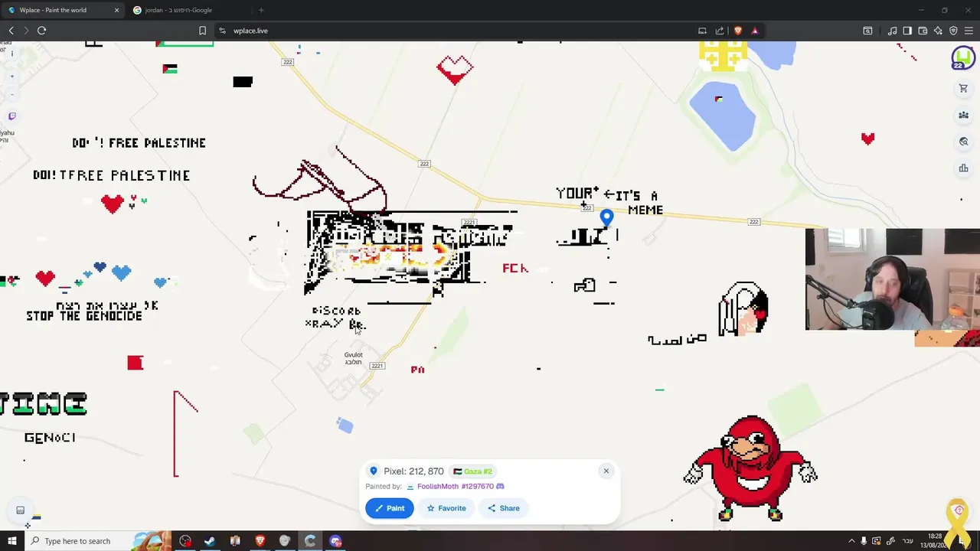Click the Gaza #2 region tag

coord(472,471)
